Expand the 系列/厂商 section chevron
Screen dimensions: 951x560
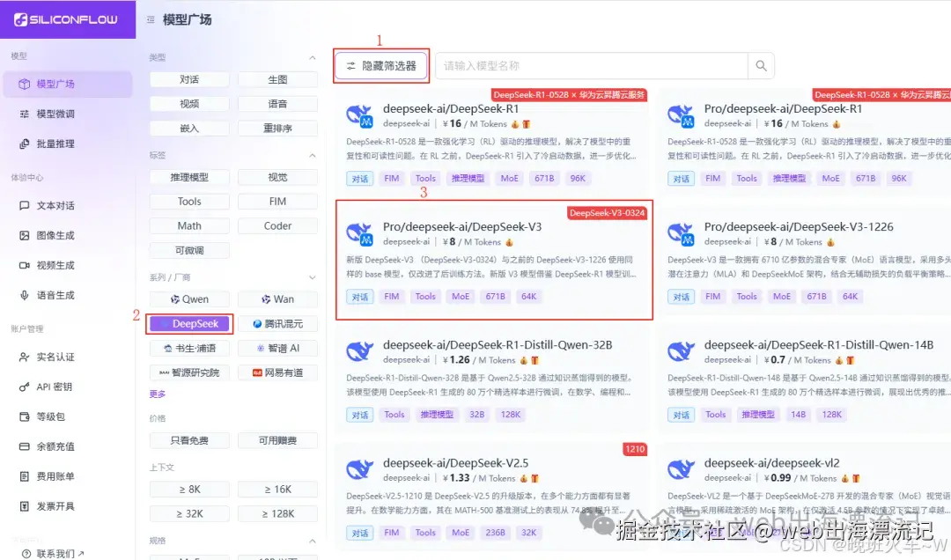313,277
